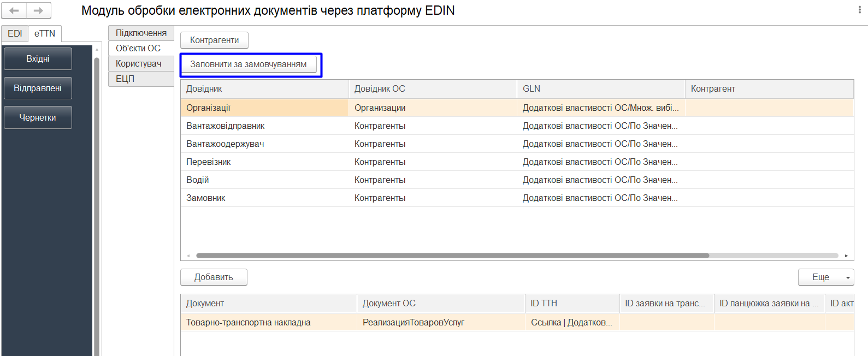Open the Відправлені documents list
This screenshot has width=868, height=356.
(38, 88)
